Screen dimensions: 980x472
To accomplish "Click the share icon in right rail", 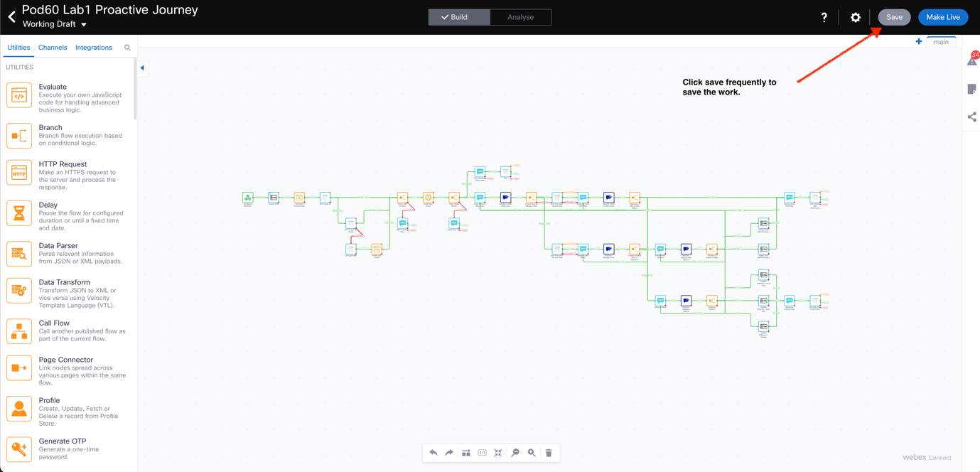I will [972, 117].
